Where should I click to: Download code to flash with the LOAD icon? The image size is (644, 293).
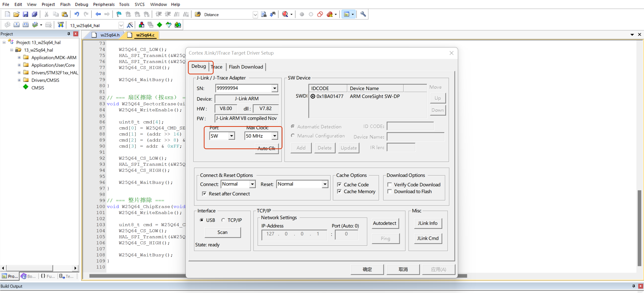pyautogui.click(x=60, y=24)
